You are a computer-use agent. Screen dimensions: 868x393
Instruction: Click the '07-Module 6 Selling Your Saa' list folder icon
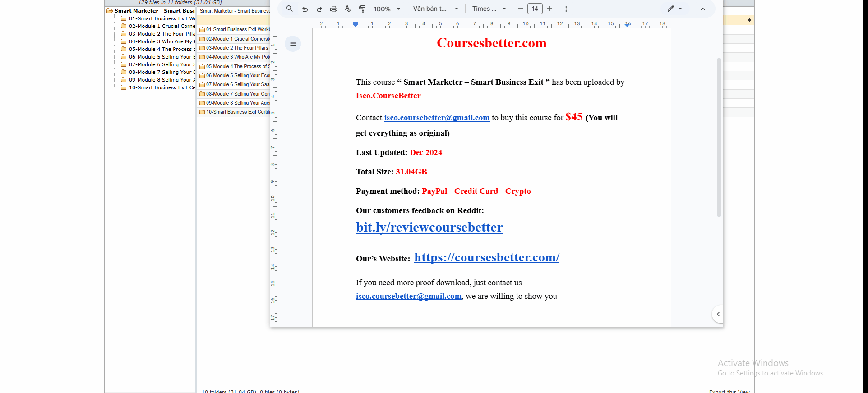click(202, 85)
